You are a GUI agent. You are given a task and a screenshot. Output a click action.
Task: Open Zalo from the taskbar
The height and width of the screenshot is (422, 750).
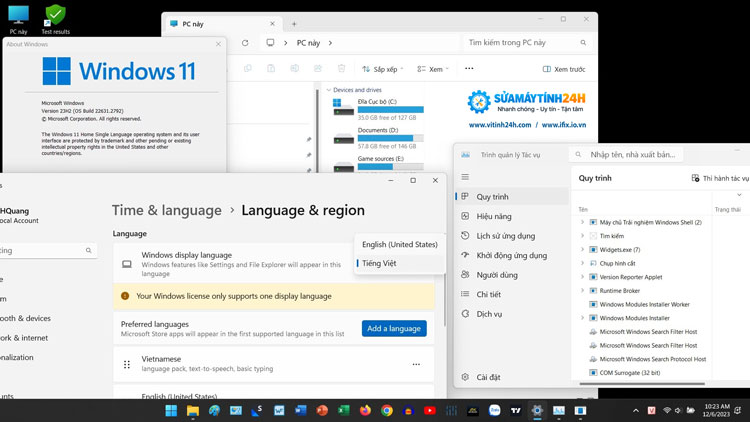(494, 411)
